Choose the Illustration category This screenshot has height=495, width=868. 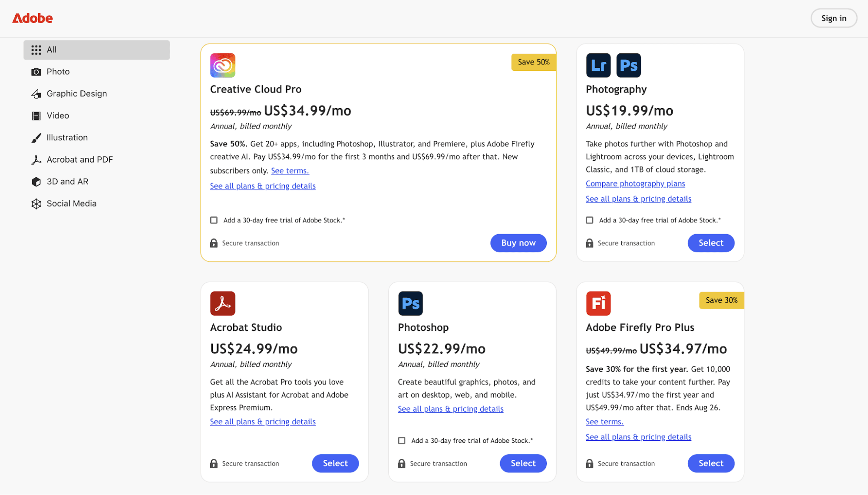click(97, 138)
